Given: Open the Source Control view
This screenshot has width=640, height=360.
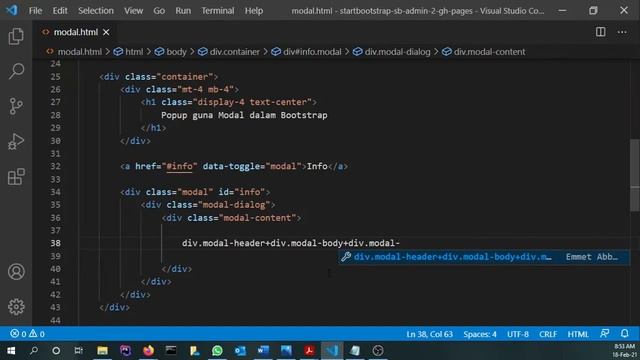Looking at the screenshot, I should pos(16,106).
